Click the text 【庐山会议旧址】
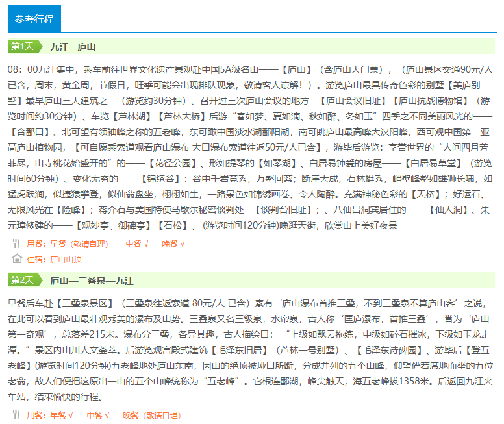504x424 pixels. (353, 101)
